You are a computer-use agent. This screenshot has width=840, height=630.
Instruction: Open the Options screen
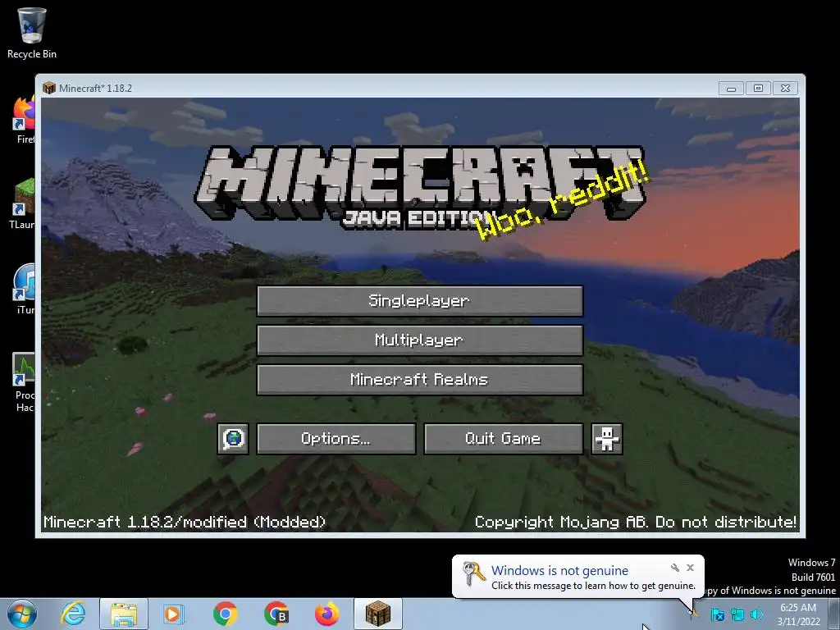(336, 439)
